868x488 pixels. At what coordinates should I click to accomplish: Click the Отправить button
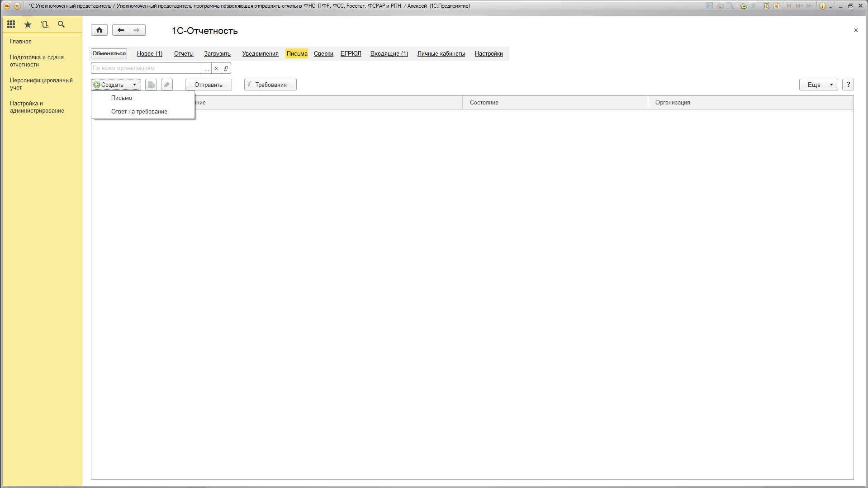click(209, 85)
